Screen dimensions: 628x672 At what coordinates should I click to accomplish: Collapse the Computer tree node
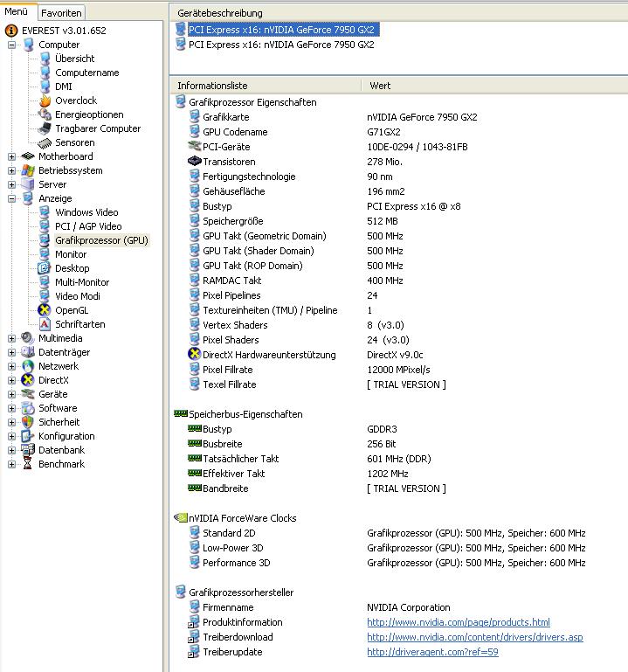tap(11, 45)
